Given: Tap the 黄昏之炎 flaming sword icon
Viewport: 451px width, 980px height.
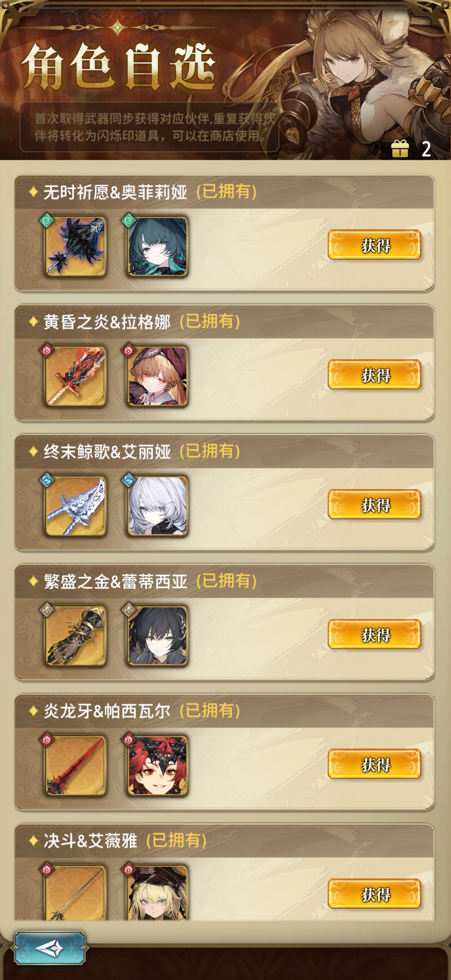Looking at the screenshot, I should tap(75, 376).
